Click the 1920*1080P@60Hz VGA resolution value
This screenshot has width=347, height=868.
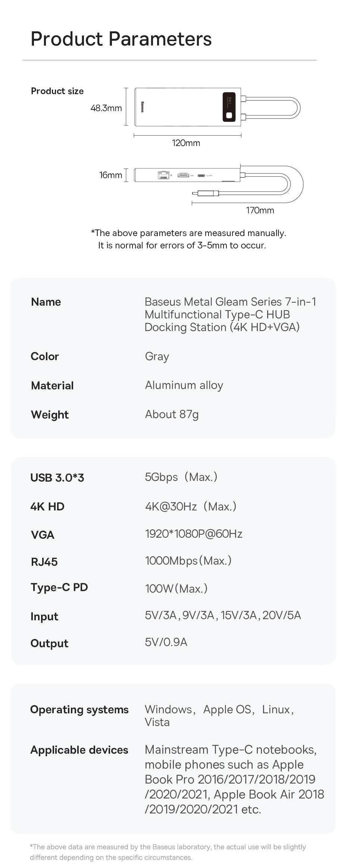[x=194, y=534]
